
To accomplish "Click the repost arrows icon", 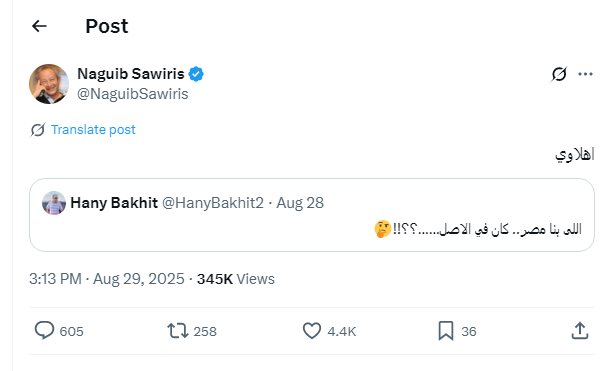I will coord(178,331).
